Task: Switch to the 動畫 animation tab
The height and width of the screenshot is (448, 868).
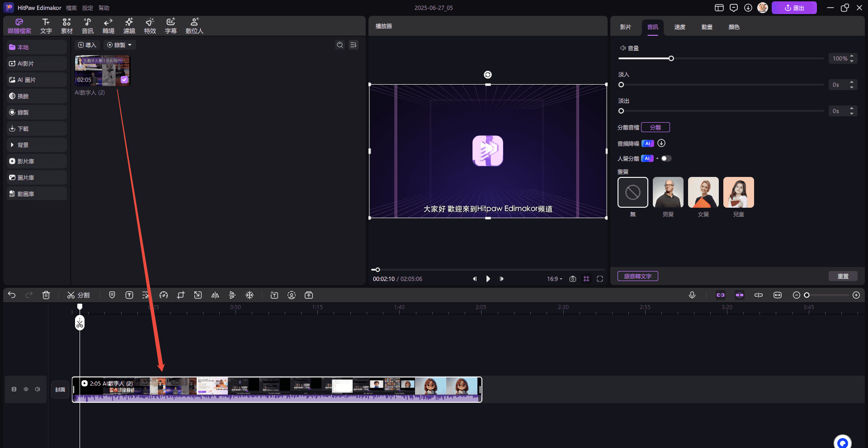Action: (x=707, y=27)
